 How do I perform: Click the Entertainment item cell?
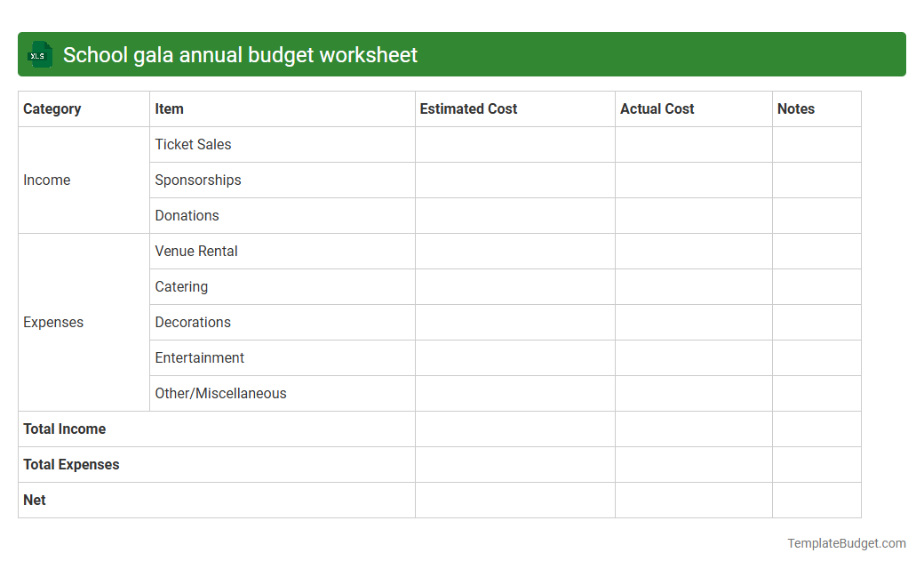(x=199, y=357)
